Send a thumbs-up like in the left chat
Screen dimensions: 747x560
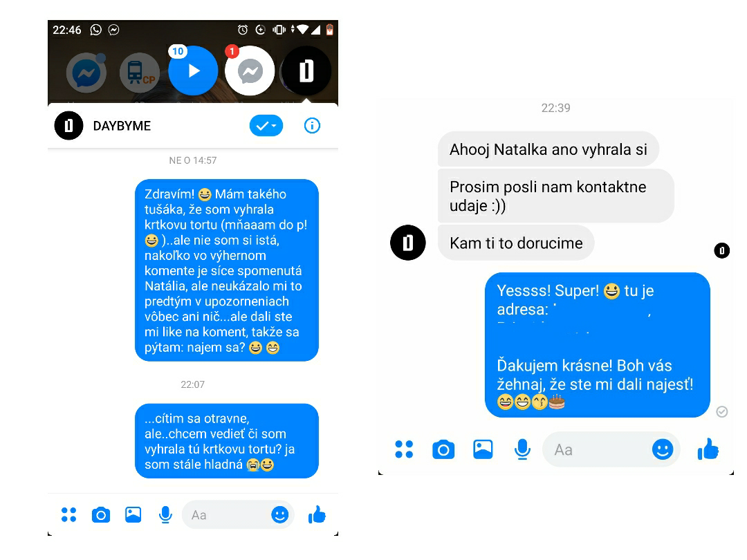coord(317,514)
